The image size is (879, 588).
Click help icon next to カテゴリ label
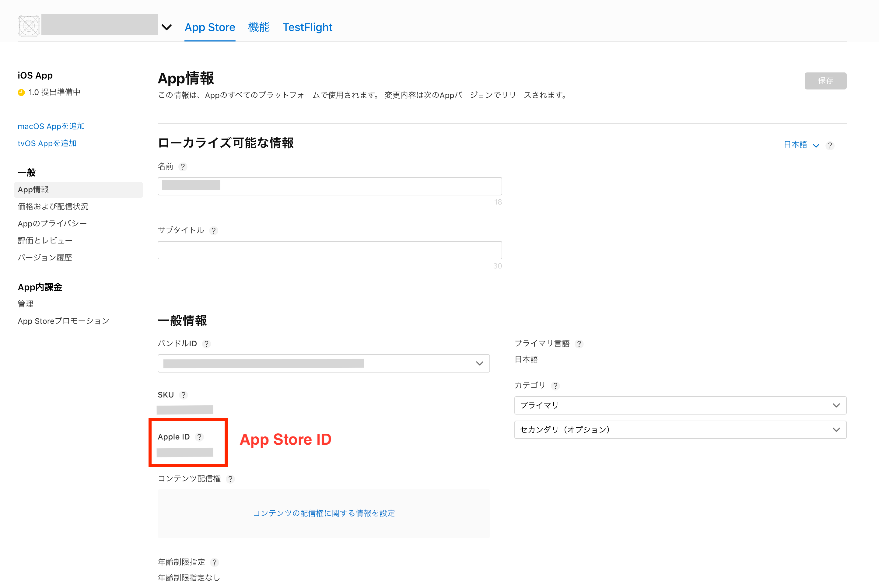555,386
